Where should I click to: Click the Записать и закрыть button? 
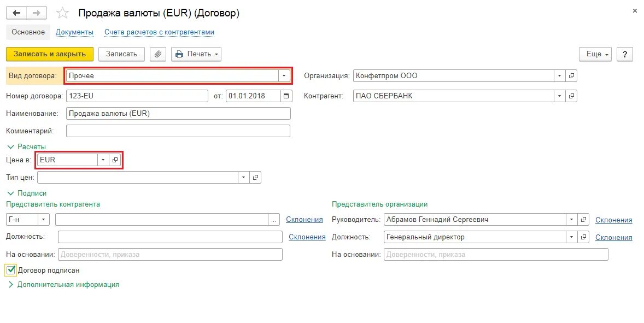[x=50, y=54]
